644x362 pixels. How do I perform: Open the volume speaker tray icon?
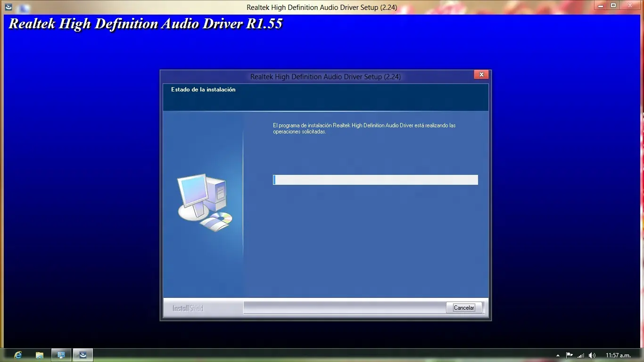tap(592, 355)
